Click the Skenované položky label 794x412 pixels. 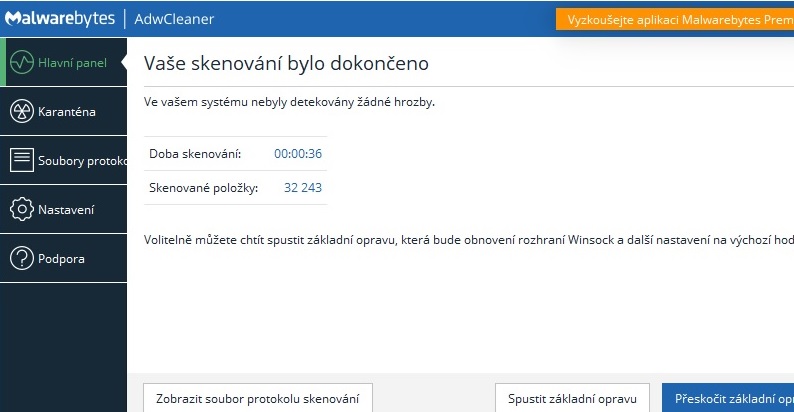pyautogui.click(x=204, y=188)
